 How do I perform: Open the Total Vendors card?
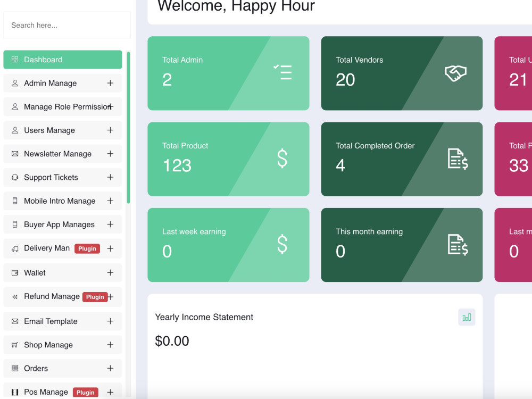click(x=402, y=73)
